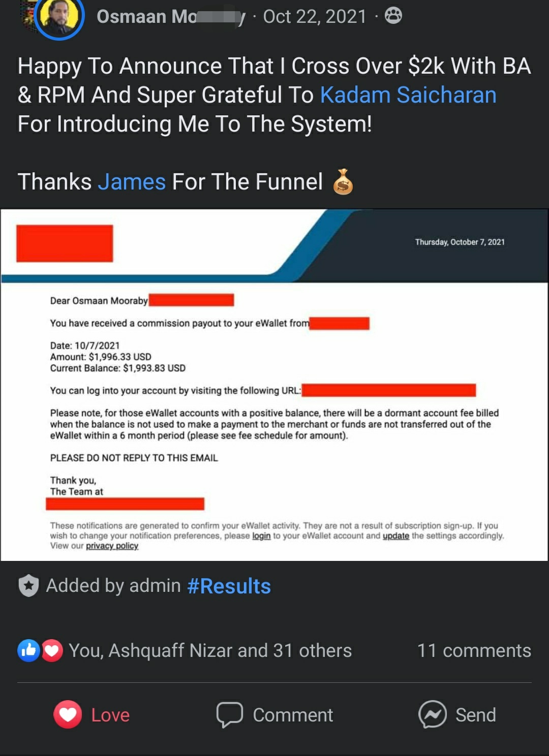Toggle the Love reaction heart button

68,714
